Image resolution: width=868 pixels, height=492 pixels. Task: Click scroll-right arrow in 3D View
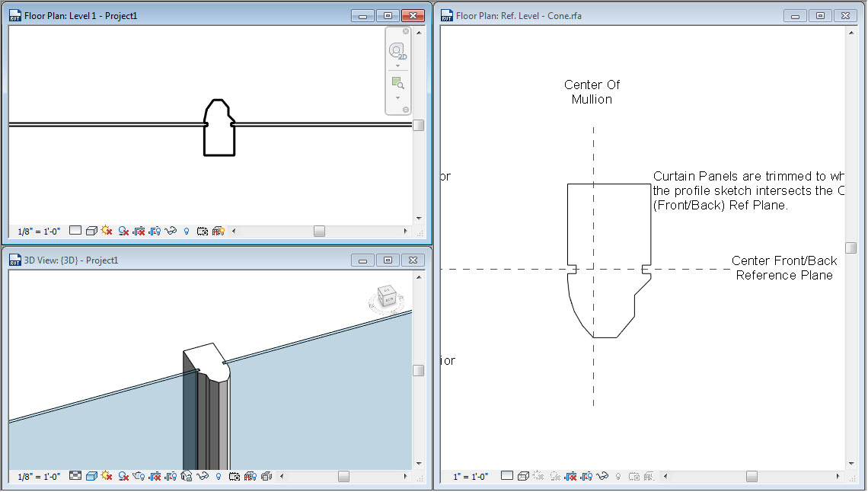(x=405, y=477)
